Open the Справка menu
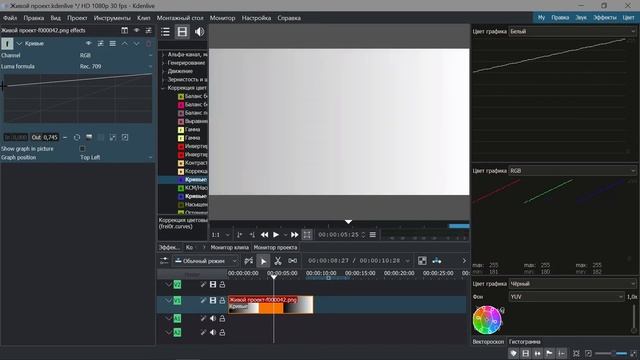 coord(289,18)
